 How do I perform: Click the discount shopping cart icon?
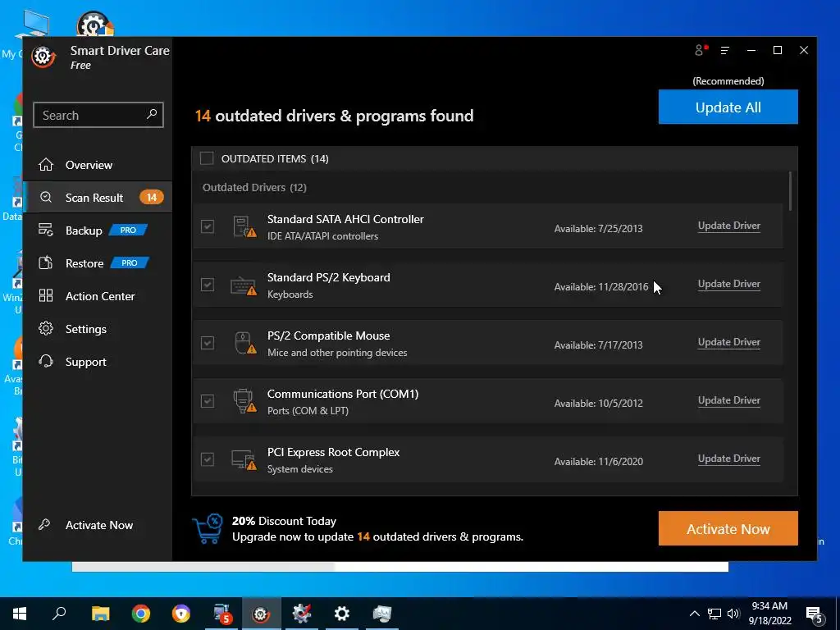point(208,529)
